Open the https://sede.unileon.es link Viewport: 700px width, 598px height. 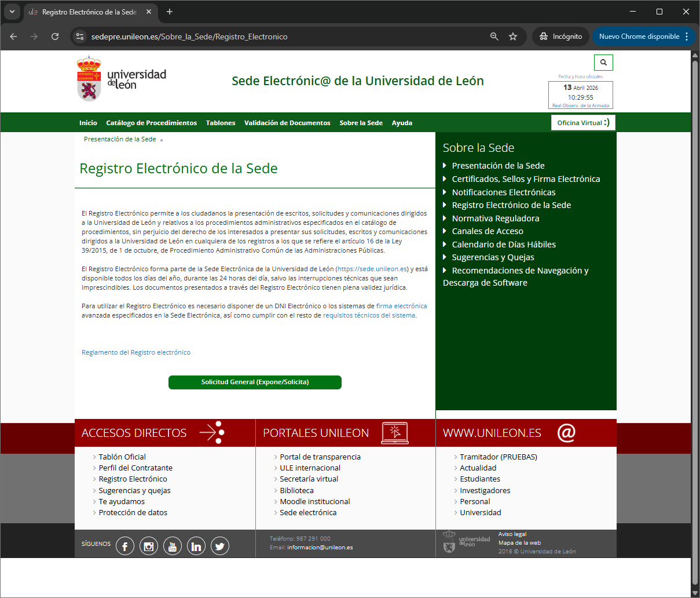[x=373, y=269]
